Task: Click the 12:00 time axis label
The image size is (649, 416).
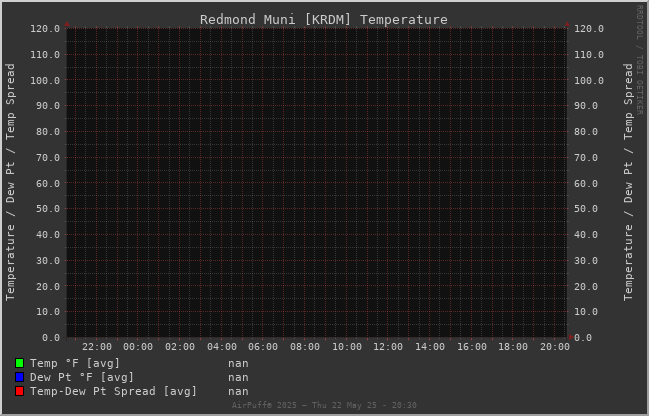Action: coord(388,347)
